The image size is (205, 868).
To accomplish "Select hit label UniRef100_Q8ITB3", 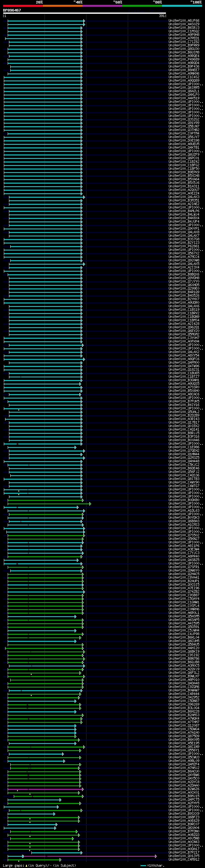I will tap(184, 479).
